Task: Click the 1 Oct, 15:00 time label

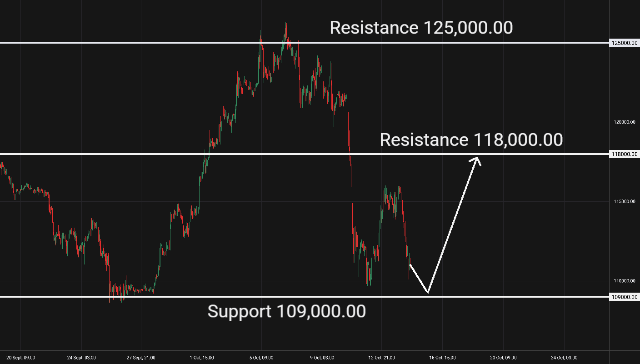Action: pos(201,358)
